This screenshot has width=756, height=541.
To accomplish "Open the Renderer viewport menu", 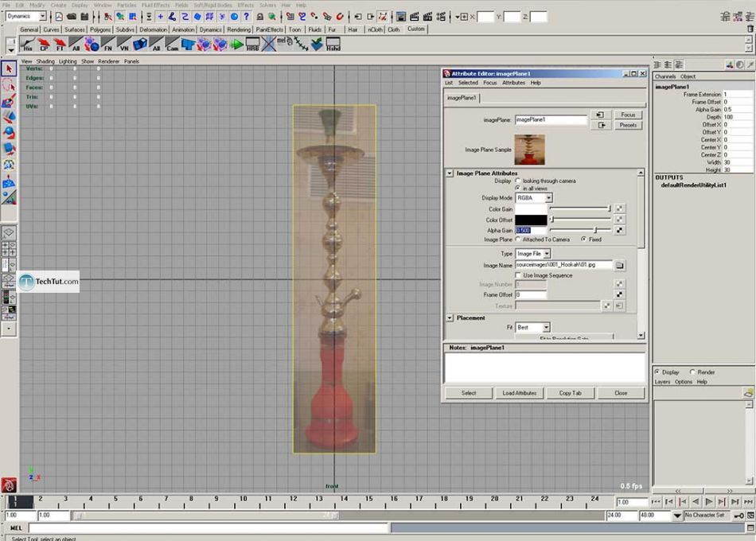I will [x=108, y=61].
